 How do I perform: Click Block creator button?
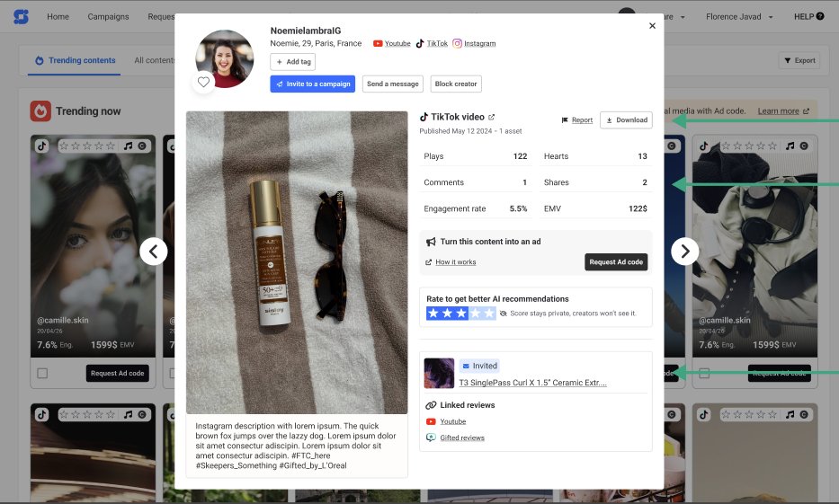click(456, 84)
